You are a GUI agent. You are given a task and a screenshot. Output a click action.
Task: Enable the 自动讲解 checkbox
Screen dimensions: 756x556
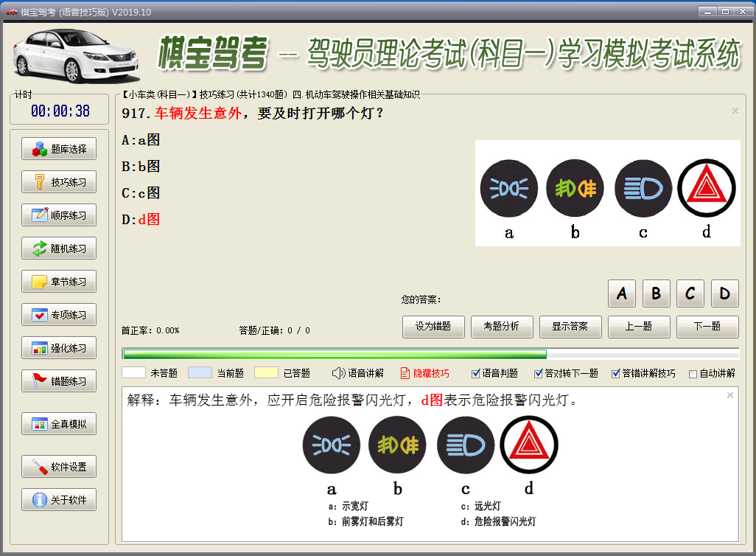pos(693,374)
